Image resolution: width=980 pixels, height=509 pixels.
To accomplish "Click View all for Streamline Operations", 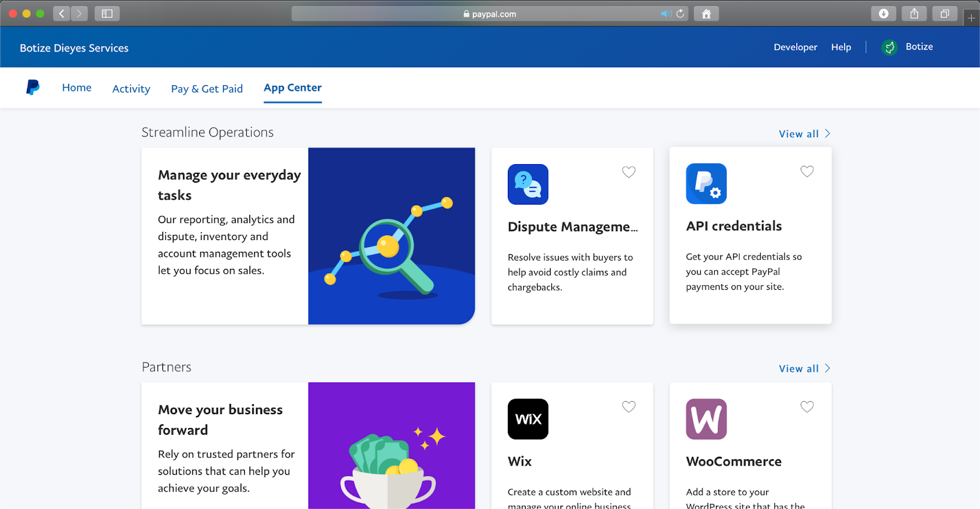I will coord(799,134).
